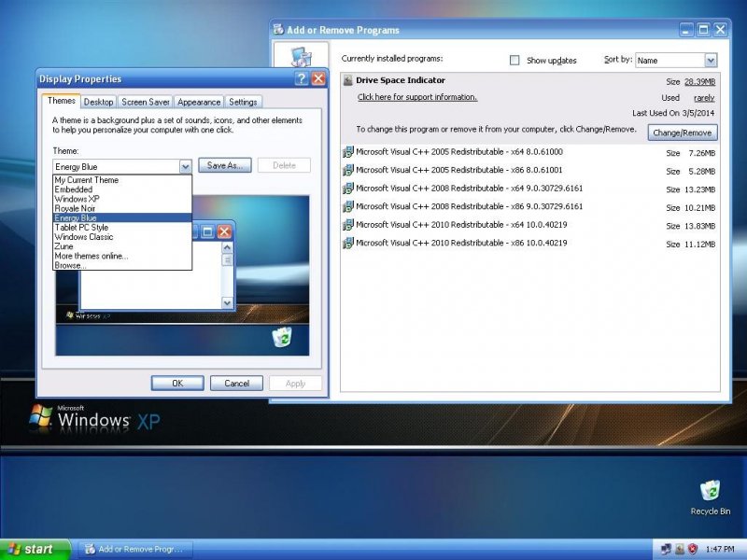
Task: Click the theme preview thumbnail recycle bin
Action: click(x=282, y=337)
